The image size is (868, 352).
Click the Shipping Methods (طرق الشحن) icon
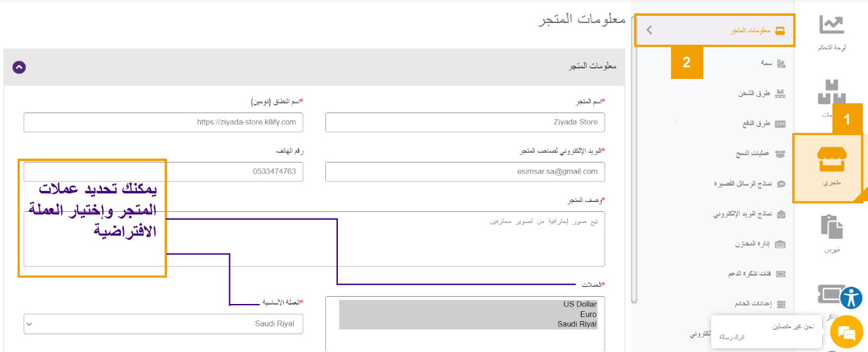(780, 94)
